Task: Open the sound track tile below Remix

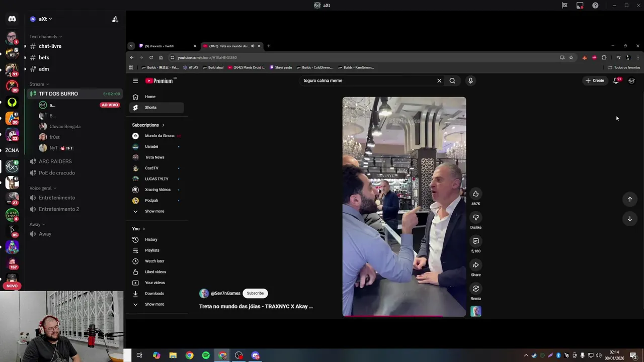Action: [475, 311]
